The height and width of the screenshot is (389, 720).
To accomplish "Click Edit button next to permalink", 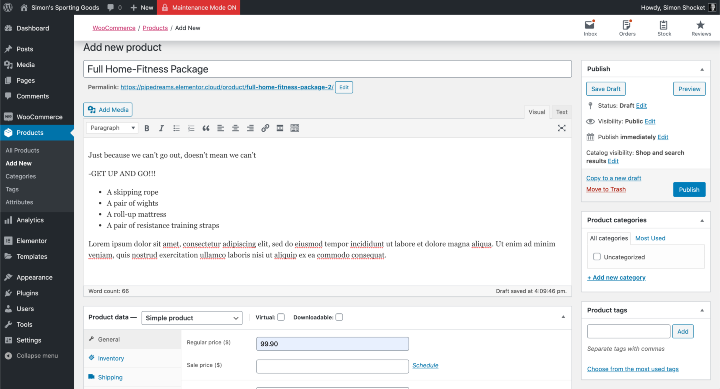I will point(344,87).
